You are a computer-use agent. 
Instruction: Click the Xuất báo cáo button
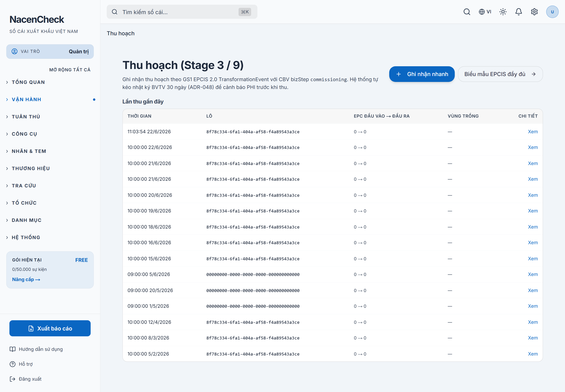pos(50,328)
